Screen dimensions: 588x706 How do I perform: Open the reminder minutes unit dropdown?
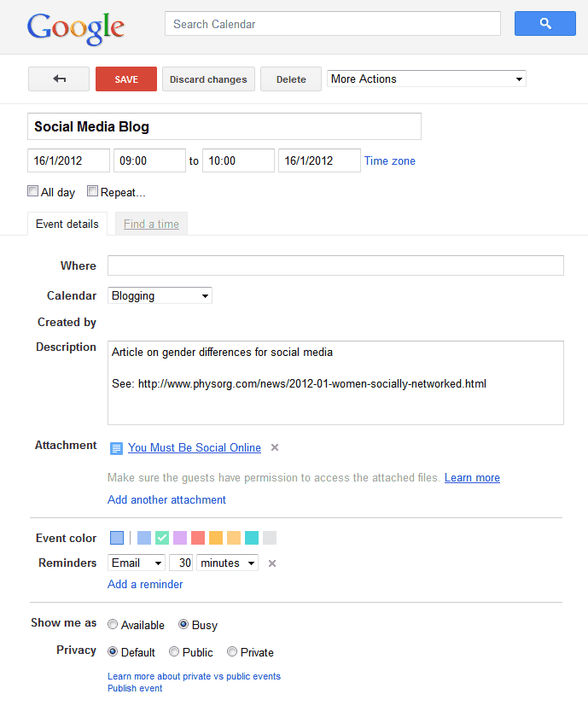coord(227,563)
